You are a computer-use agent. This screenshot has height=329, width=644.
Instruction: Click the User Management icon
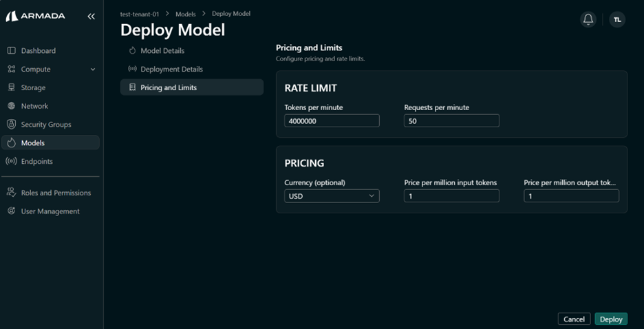coord(12,211)
